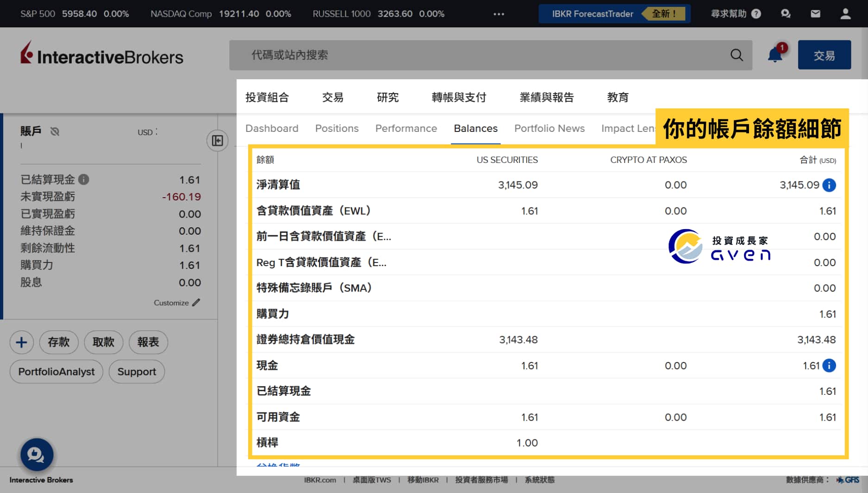This screenshot has width=868, height=493.
Task: Open the 轉帳與支付 menu
Action: click(x=459, y=97)
